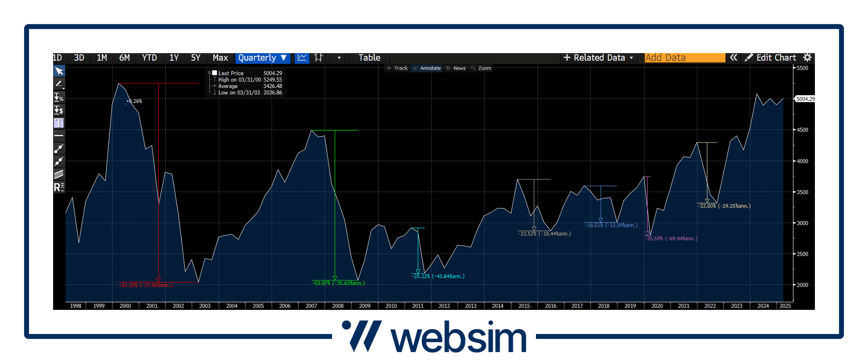Switch to line chart type
Image resolution: width=868 pixels, height=363 pixels.
pyautogui.click(x=302, y=58)
